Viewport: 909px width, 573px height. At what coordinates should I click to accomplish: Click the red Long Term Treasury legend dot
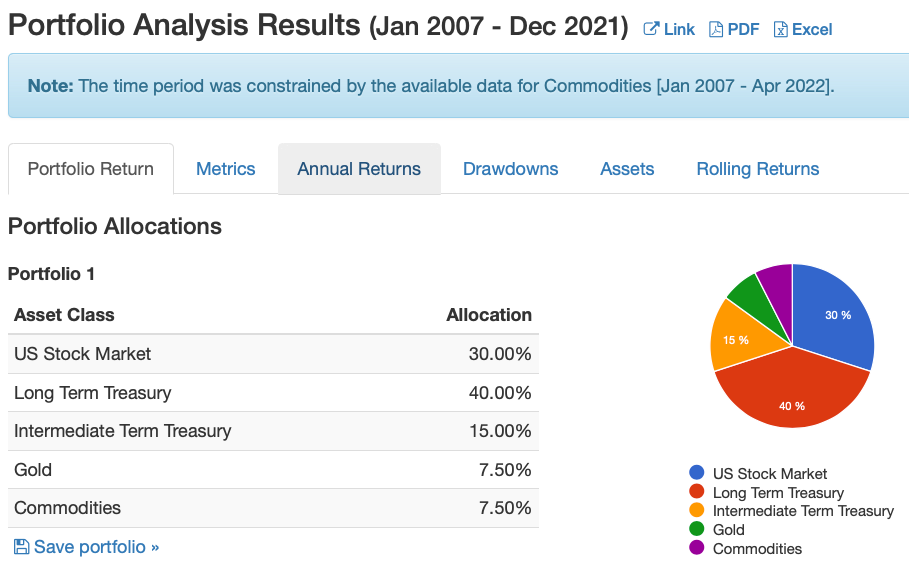pos(697,492)
